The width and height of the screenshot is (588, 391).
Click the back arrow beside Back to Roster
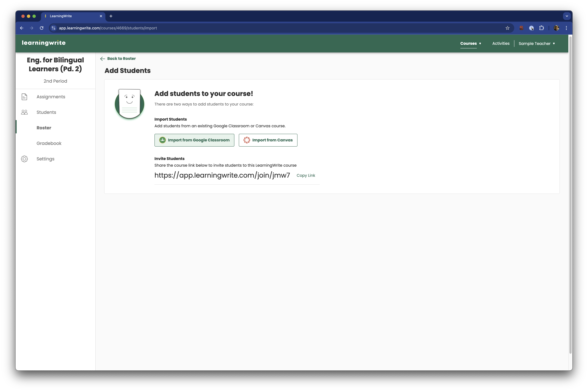tap(102, 59)
